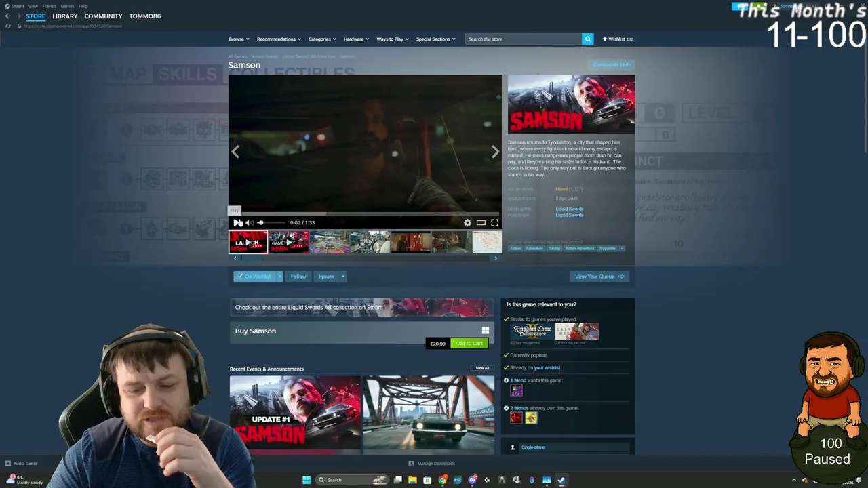Follow the Samson game

tap(298, 277)
